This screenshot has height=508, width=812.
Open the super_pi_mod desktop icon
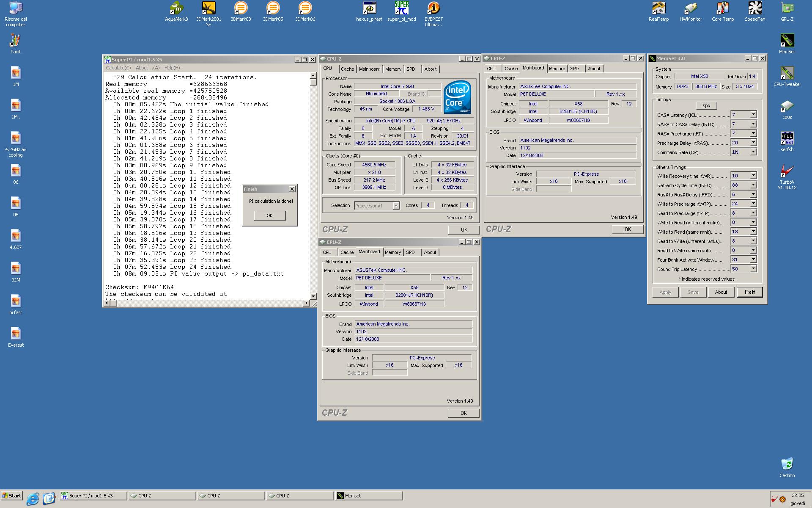point(401,11)
